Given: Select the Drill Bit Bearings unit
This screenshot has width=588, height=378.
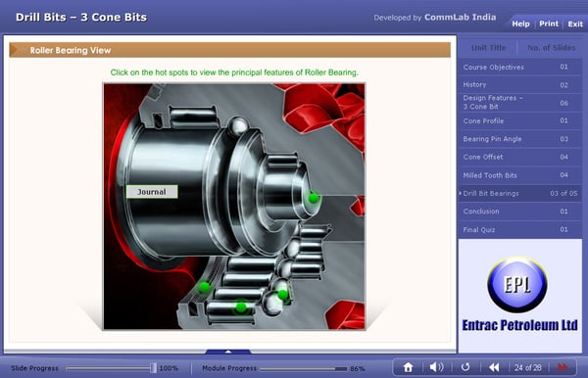Looking at the screenshot, I should [x=519, y=193].
